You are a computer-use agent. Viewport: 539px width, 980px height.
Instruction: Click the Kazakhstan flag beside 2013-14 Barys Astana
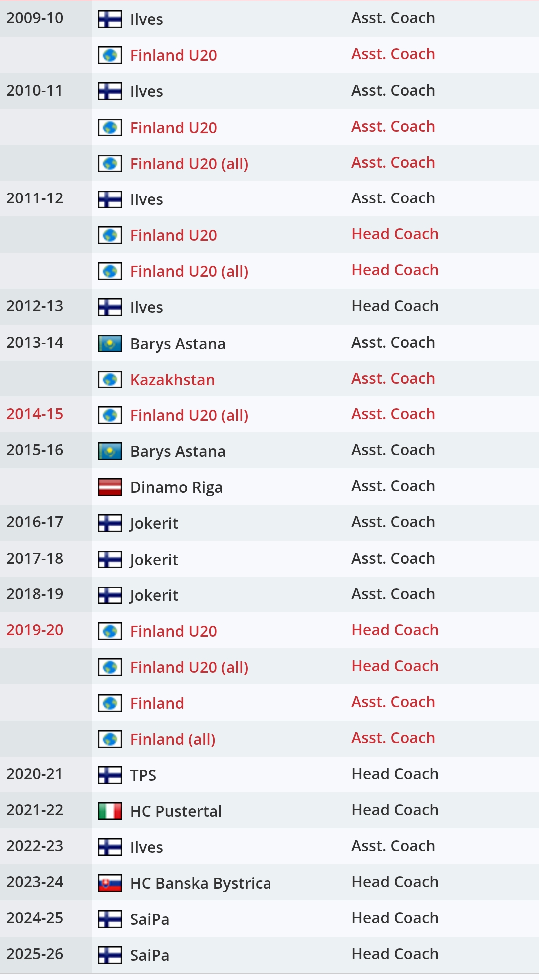point(110,343)
